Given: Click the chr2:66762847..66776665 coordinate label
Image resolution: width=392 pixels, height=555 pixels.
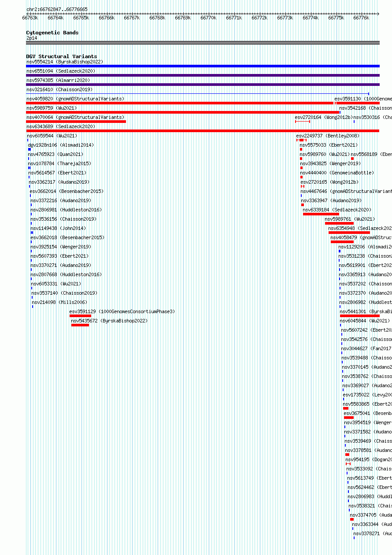Looking at the screenshot, I should tap(57, 9).
